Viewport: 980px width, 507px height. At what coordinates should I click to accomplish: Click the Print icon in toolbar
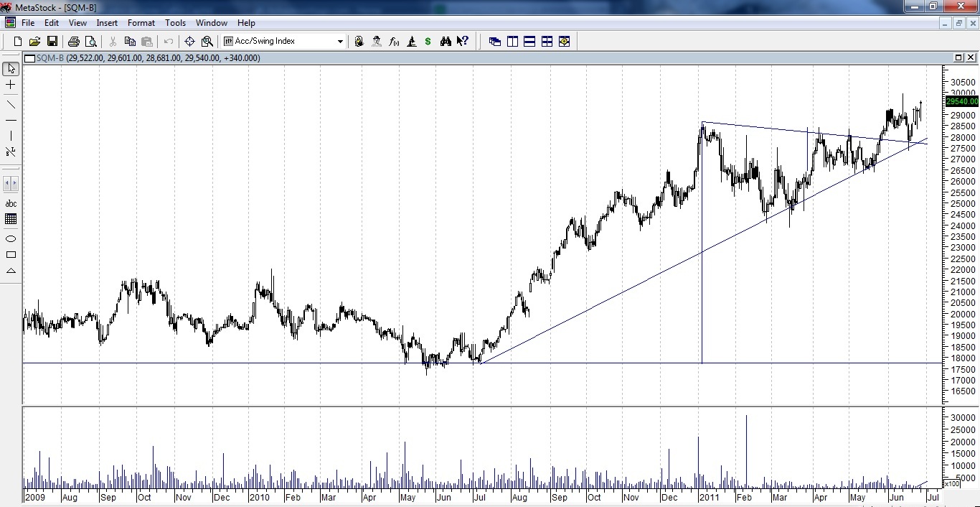73,42
